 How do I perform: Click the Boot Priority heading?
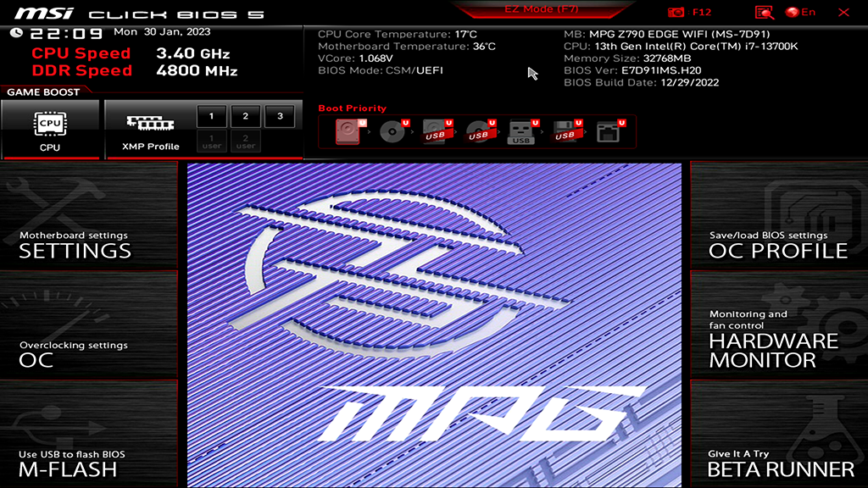(x=352, y=108)
